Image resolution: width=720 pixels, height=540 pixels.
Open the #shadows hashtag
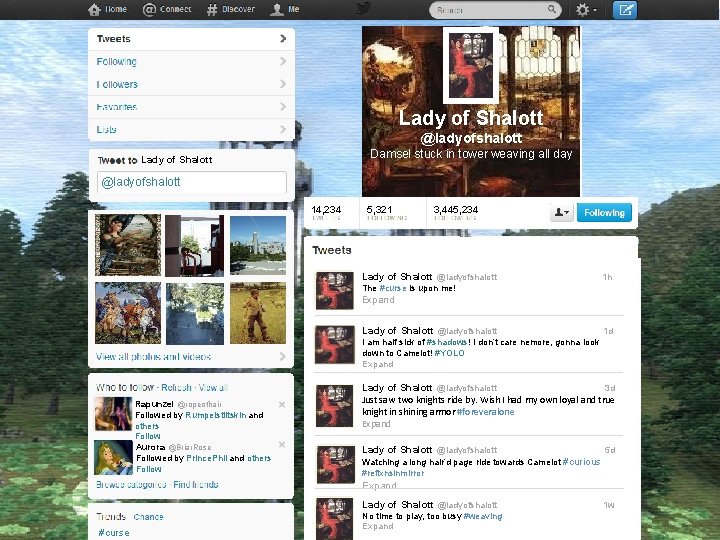(447, 342)
